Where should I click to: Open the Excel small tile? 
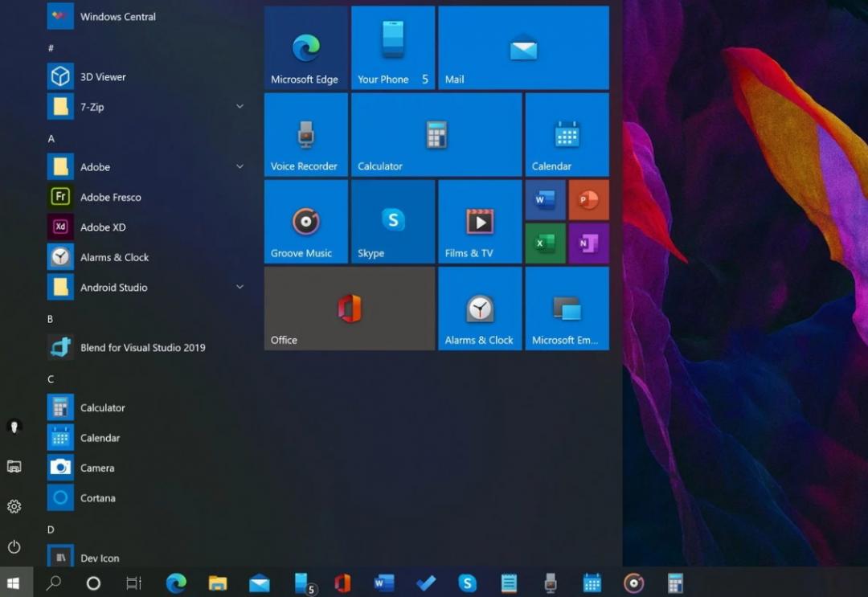(546, 243)
